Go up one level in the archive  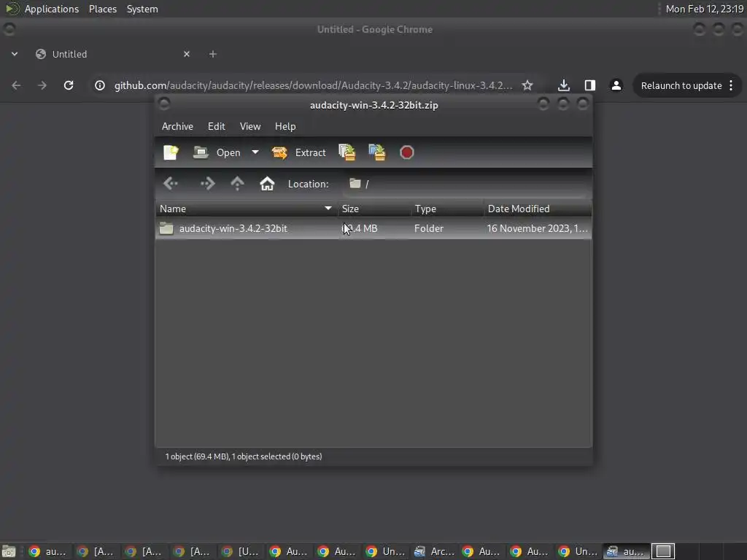pyautogui.click(x=237, y=184)
